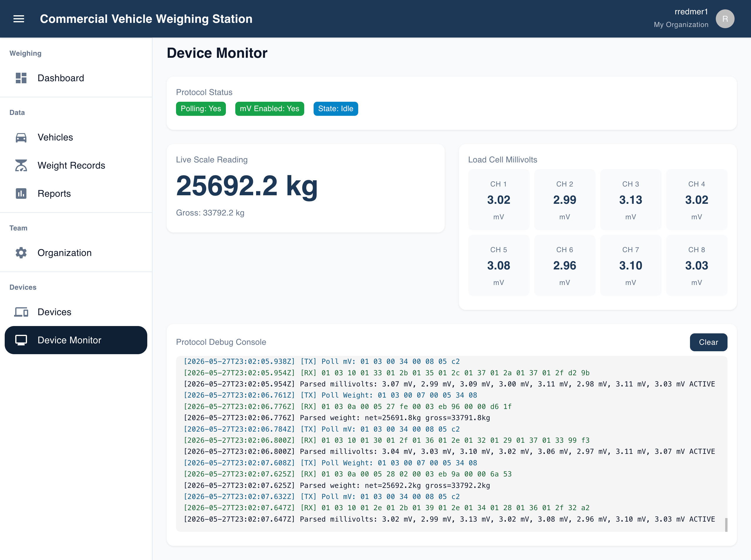Click the Gross: 33792.2 kg text

pyautogui.click(x=210, y=213)
